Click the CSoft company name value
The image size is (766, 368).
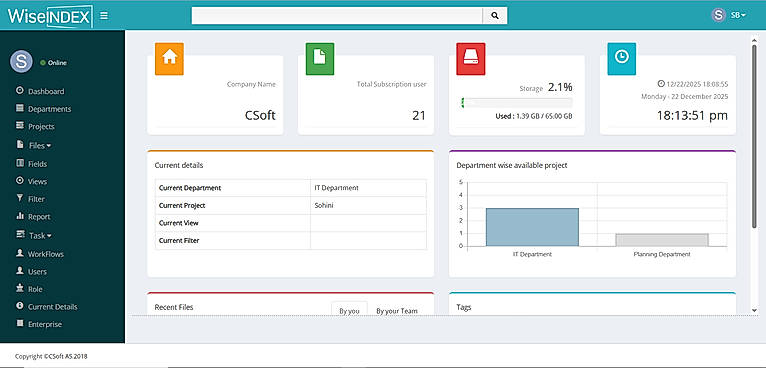260,115
